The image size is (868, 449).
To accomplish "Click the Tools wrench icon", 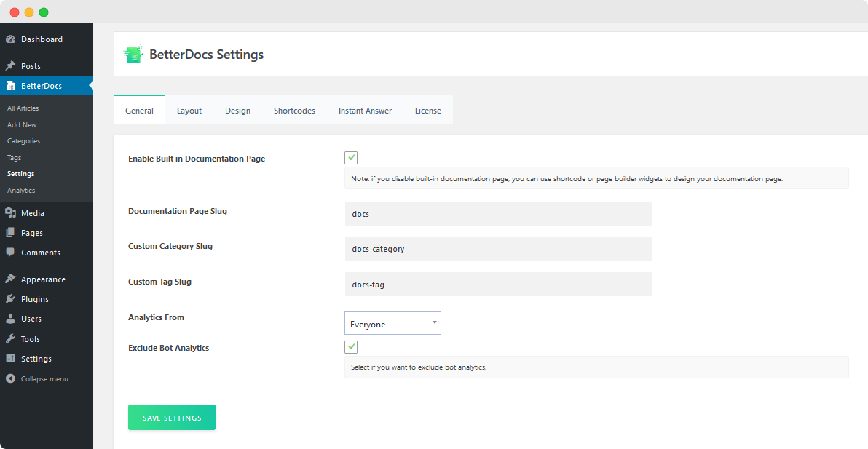I will pyautogui.click(x=10, y=339).
